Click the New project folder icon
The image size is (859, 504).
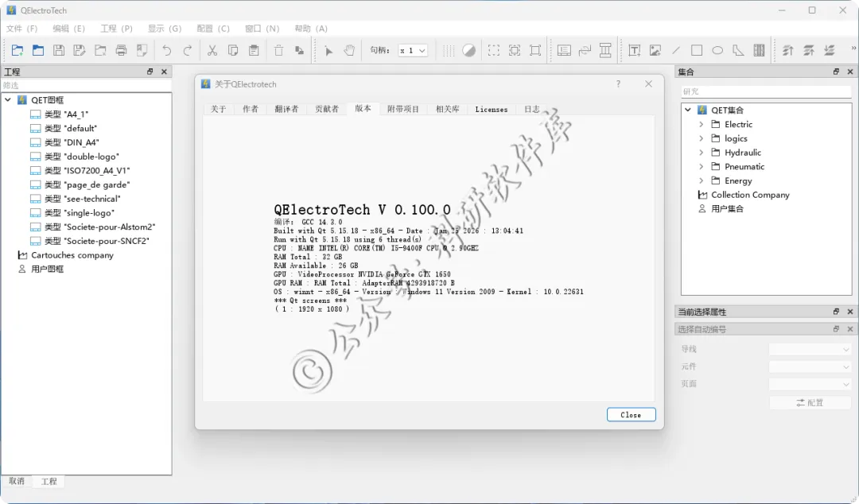click(17, 50)
